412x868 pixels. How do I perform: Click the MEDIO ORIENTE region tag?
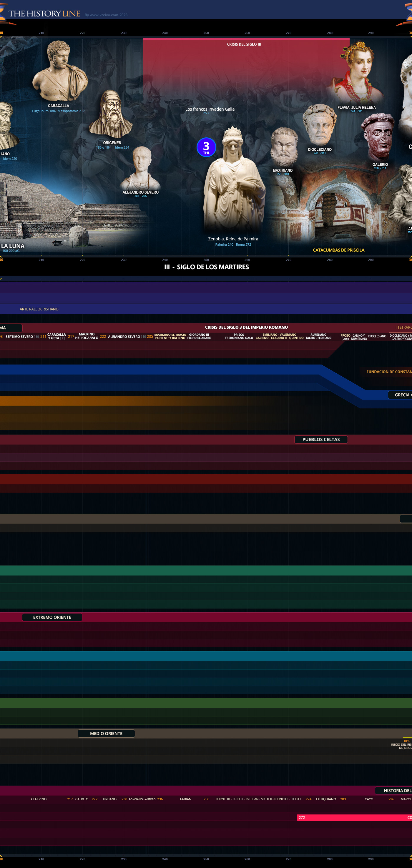[106, 734]
